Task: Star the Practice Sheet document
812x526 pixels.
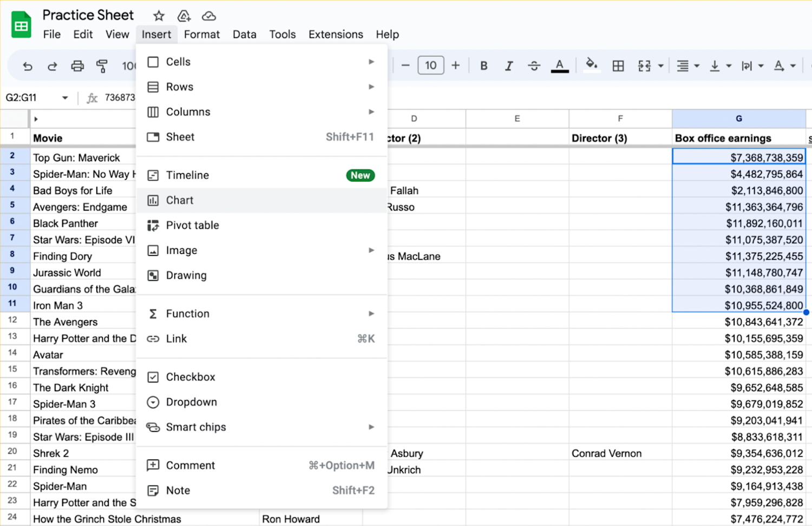Action: point(159,16)
